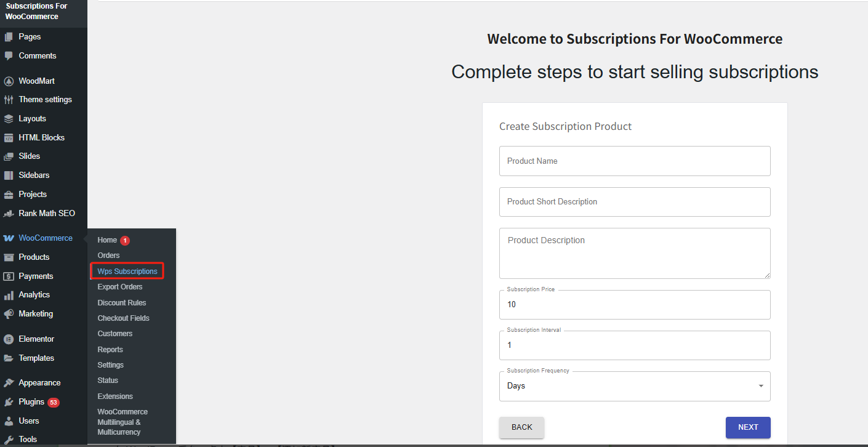Click the Comments speech bubble icon
The image size is (868, 447).
(x=9, y=56)
